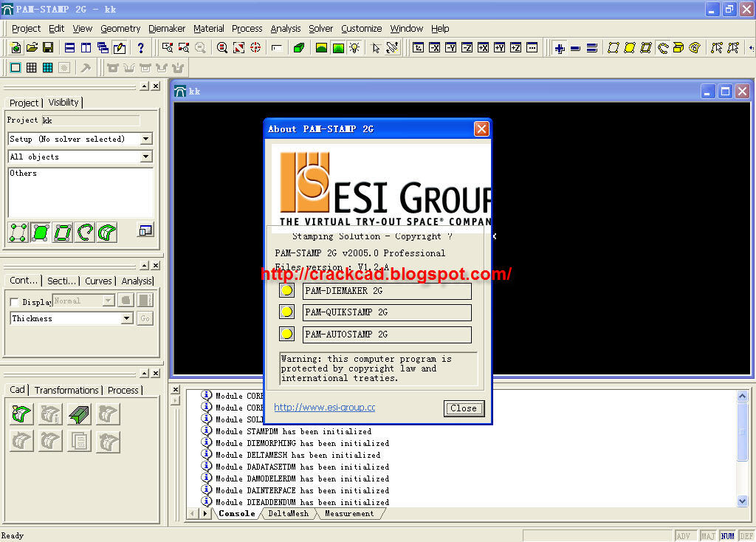Open a project with the folder icon
This screenshot has height=542, width=756.
point(32,47)
